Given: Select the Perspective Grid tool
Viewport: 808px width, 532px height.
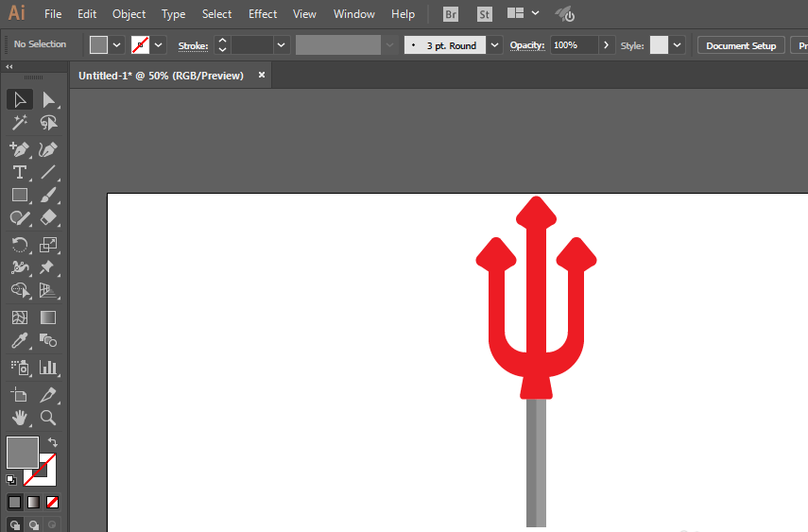Looking at the screenshot, I should pos(48,290).
